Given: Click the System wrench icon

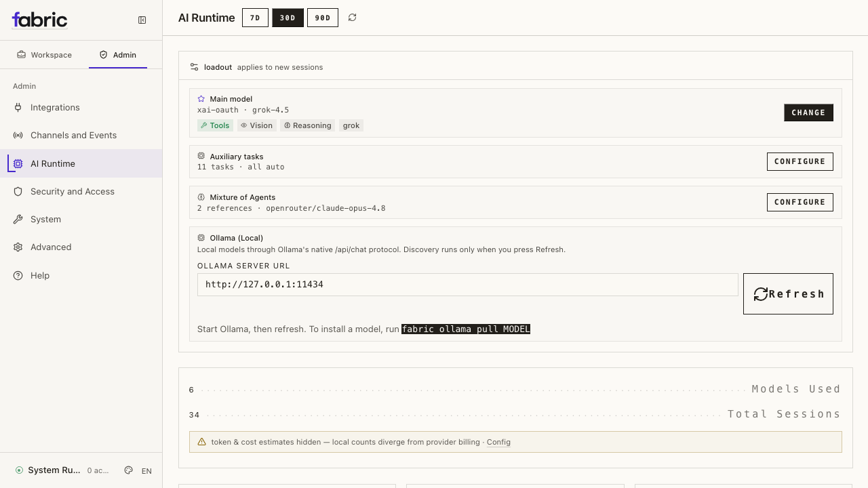Looking at the screenshot, I should point(18,220).
